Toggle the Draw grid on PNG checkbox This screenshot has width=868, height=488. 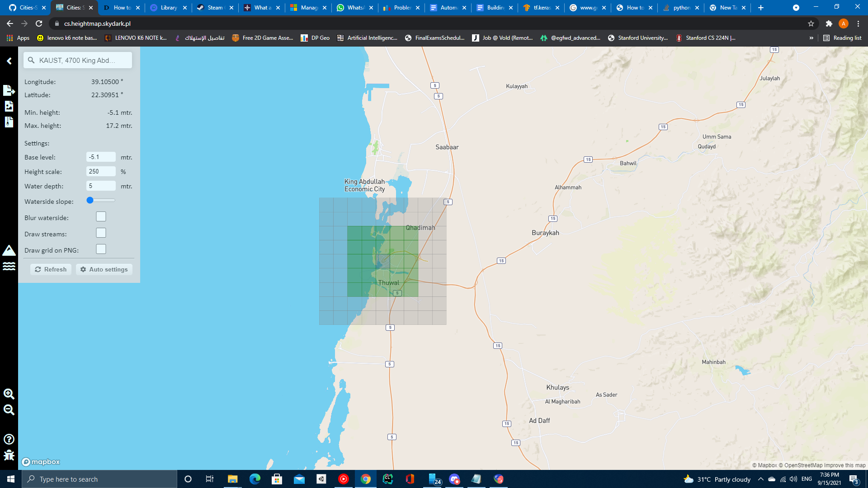[101, 249]
